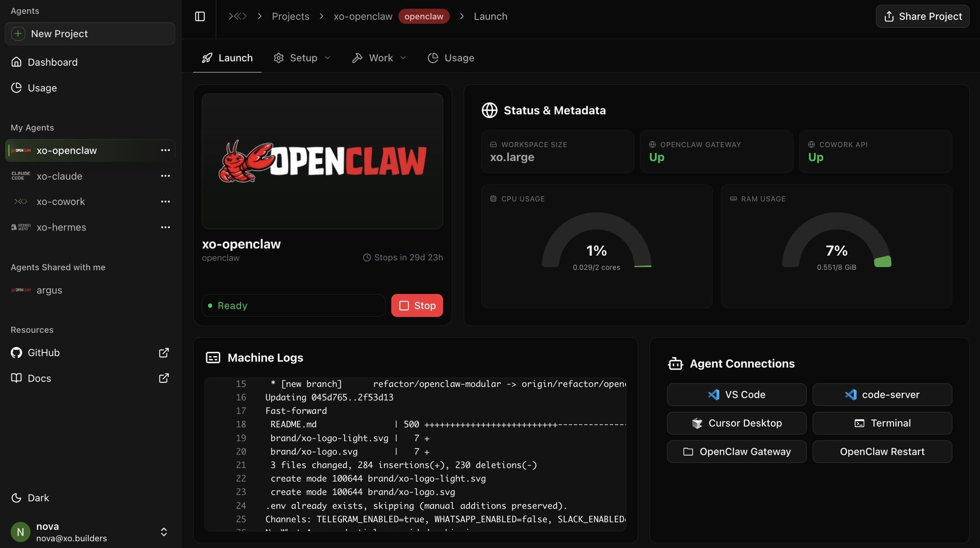Viewport: 980px width, 548px height.
Task: Click the robot icon beside Agent Connections
Action: tap(675, 364)
